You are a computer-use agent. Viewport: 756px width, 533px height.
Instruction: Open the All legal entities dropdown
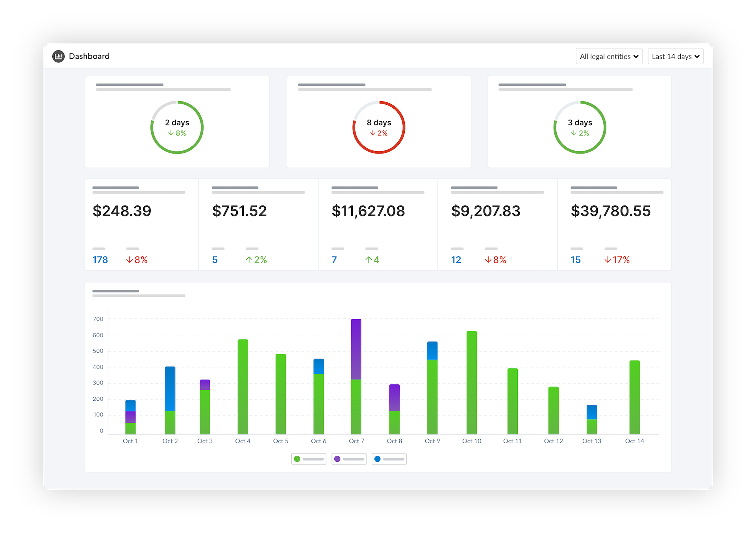(x=609, y=56)
